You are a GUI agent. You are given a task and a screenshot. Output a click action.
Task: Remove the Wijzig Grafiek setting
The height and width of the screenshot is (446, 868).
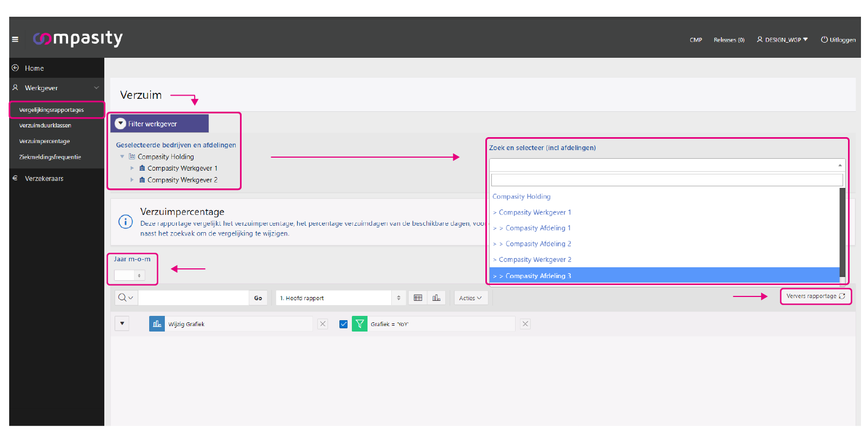(x=323, y=323)
